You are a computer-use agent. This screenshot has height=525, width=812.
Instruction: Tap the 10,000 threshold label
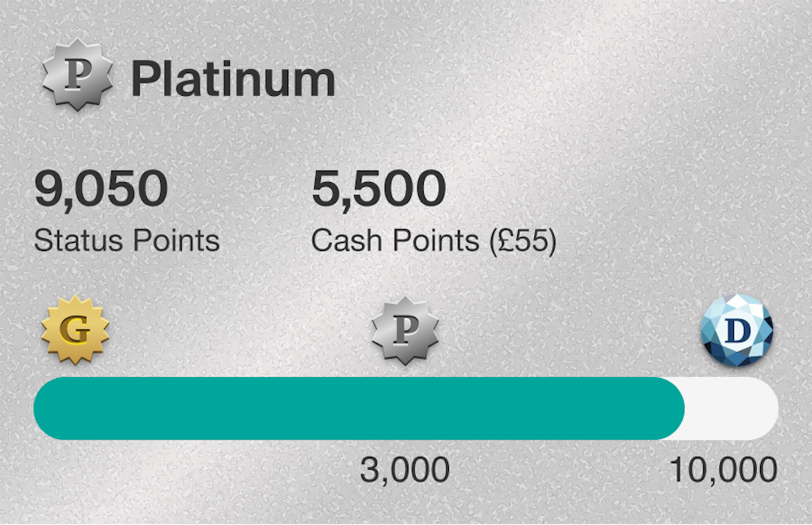pyautogui.click(x=723, y=470)
